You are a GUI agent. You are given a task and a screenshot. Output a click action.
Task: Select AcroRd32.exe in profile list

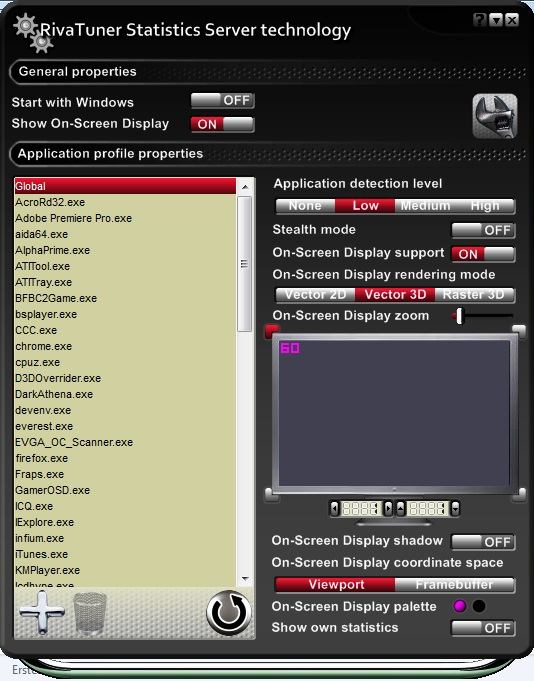point(125,202)
